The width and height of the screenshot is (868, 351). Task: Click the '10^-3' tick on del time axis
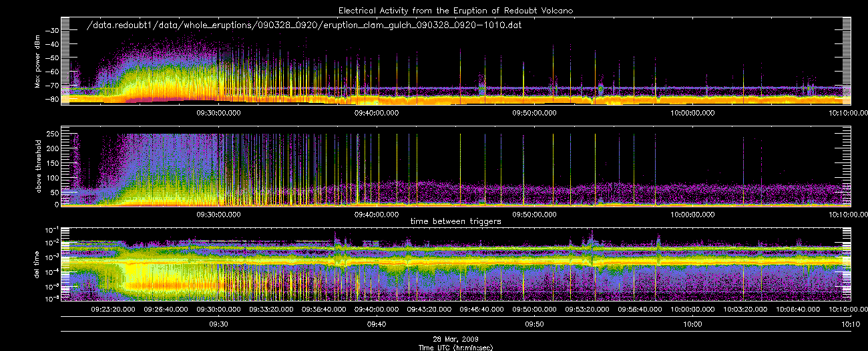pos(53,257)
